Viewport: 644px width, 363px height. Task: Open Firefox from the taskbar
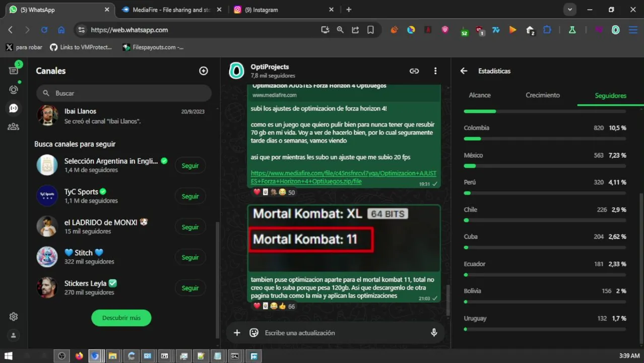tap(79, 356)
